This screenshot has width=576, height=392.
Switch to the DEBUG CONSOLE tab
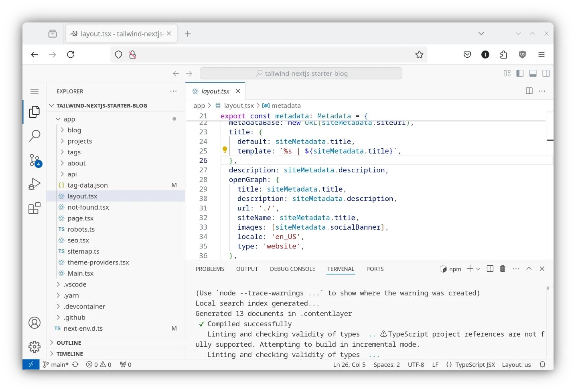292,269
